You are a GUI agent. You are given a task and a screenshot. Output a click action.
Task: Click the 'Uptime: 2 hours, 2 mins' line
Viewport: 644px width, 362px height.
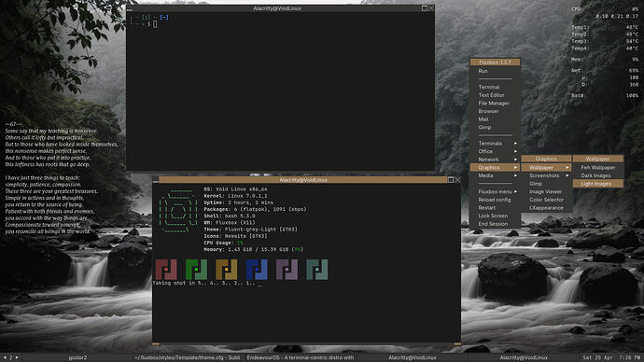(239, 202)
